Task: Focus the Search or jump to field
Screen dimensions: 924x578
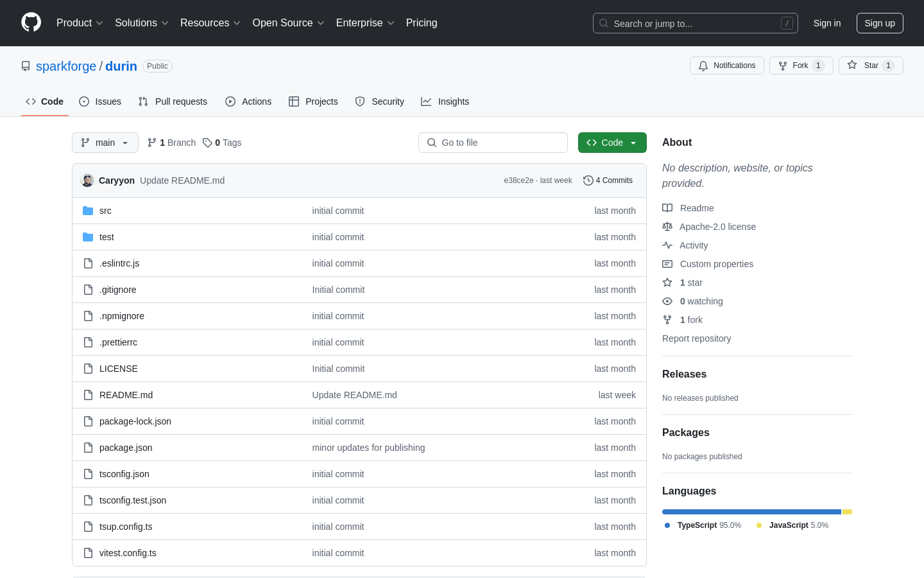Action: pyautogui.click(x=696, y=23)
